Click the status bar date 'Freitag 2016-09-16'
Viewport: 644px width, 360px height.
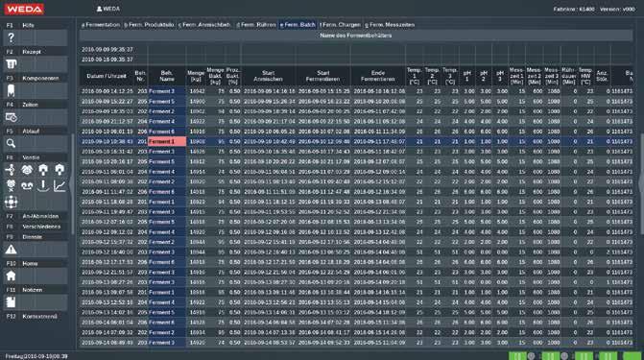[x=36, y=356]
